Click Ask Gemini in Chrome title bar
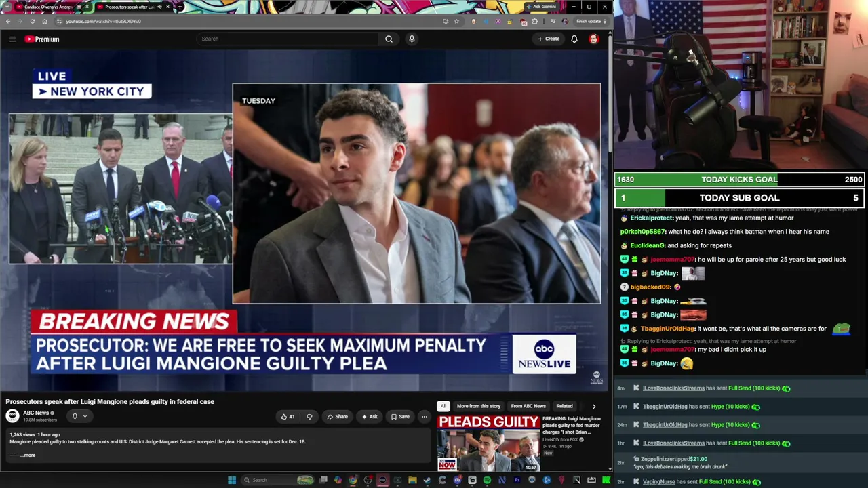This screenshot has width=868, height=488. tap(541, 7)
